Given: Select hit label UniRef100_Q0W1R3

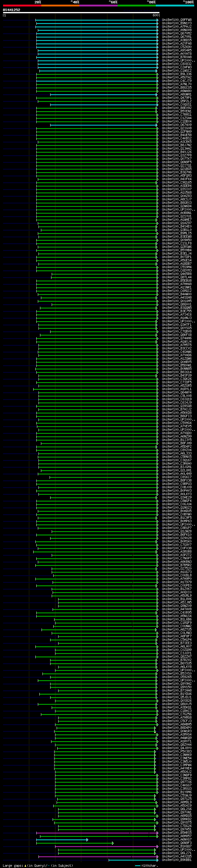Looking at the screenshot, I should [x=177, y=731].
